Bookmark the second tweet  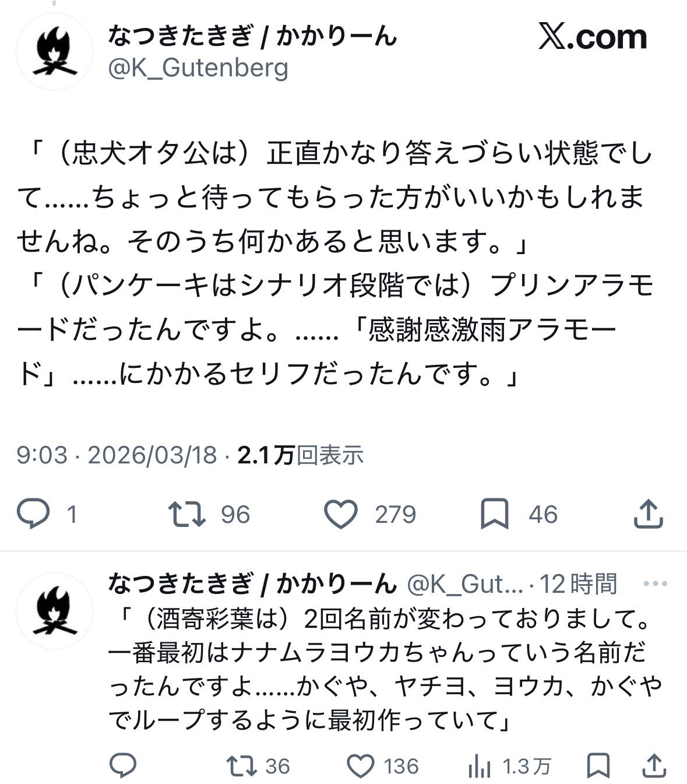(598, 765)
